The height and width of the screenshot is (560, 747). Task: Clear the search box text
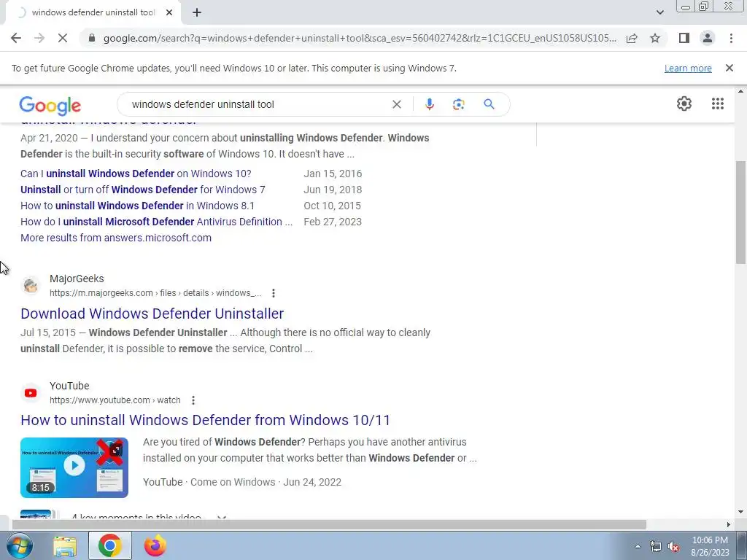click(396, 104)
